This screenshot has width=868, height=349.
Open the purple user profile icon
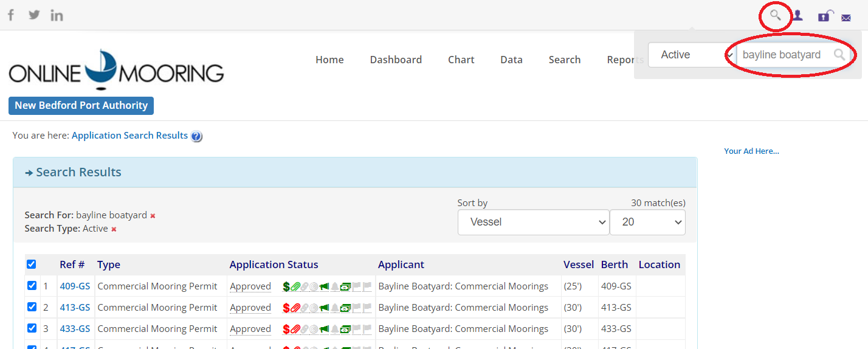(x=797, y=16)
